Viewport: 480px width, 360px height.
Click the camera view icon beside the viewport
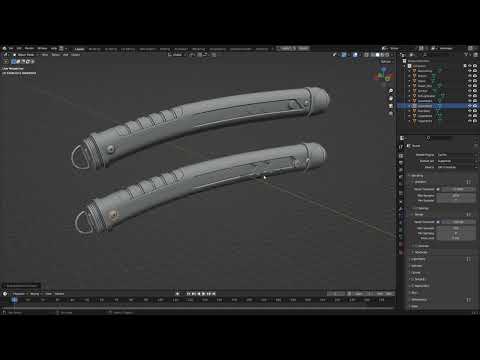click(x=391, y=106)
